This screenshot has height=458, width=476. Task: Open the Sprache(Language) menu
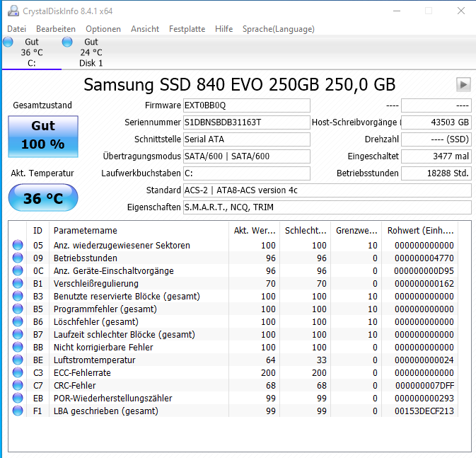(x=279, y=29)
